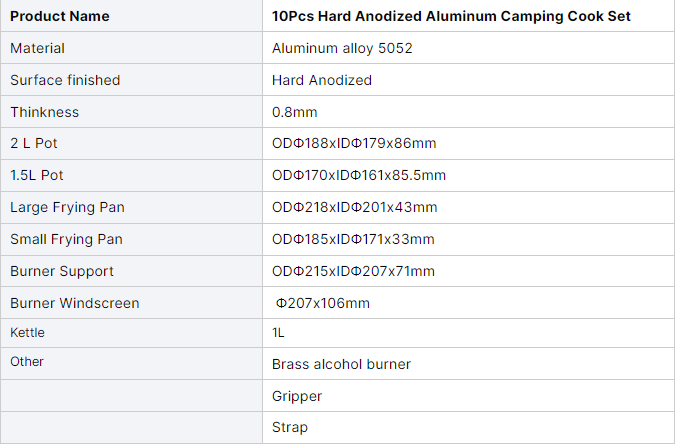Click the Material label cell
The image size is (678, 447).
(131, 48)
